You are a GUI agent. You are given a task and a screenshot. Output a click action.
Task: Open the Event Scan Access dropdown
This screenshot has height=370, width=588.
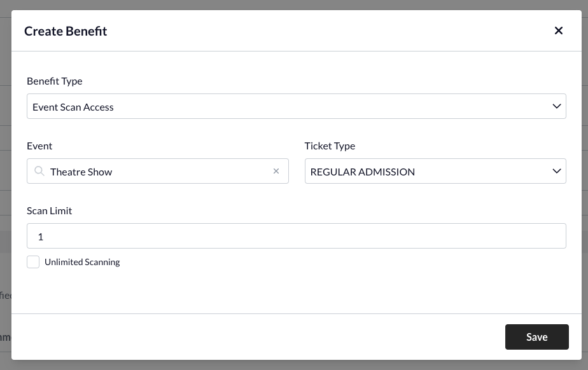coord(297,106)
